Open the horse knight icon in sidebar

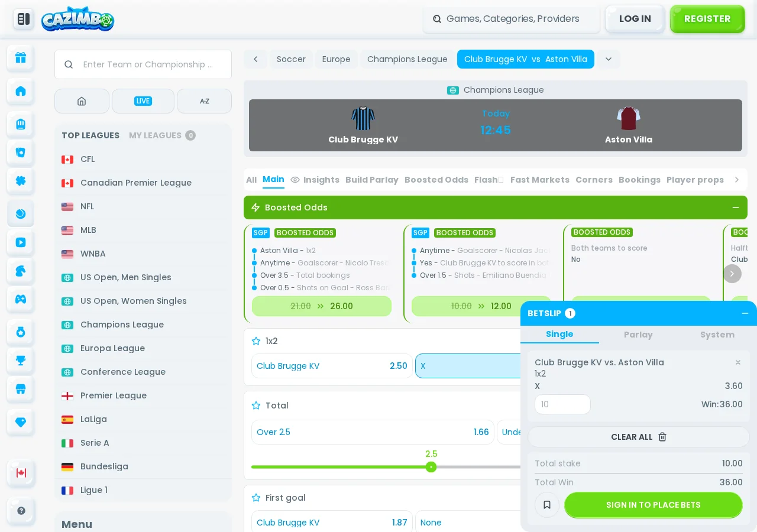pyautogui.click(x=21, y=271)
